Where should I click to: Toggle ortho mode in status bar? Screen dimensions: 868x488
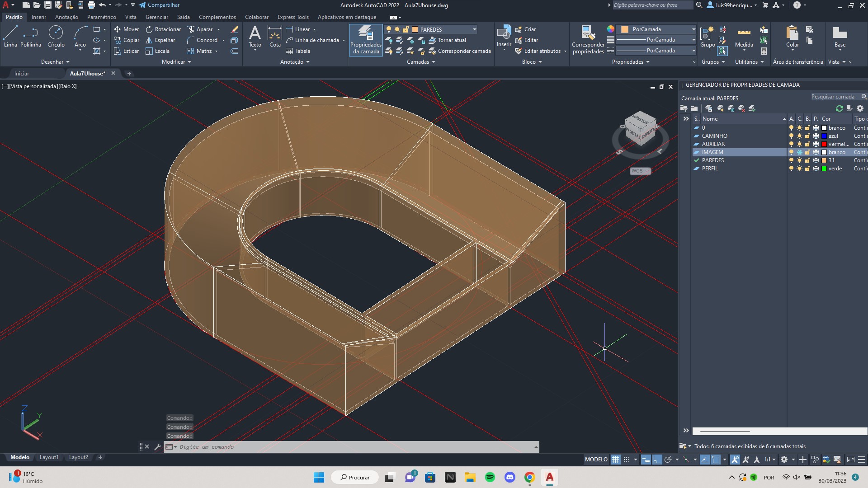tap(656, 460)
